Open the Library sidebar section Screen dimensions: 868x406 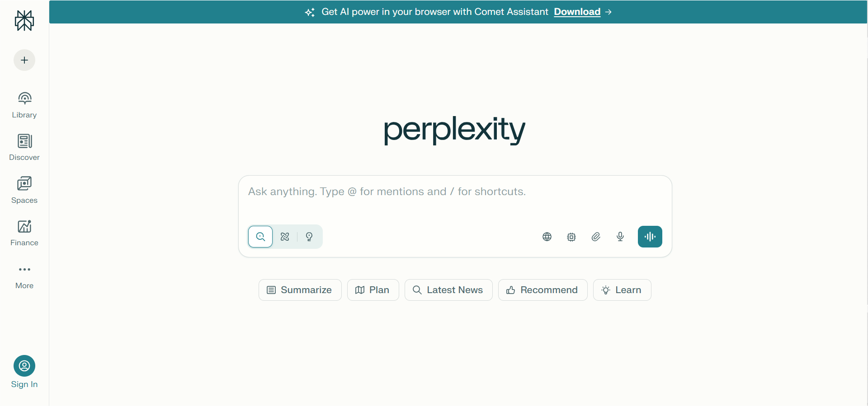click(24, 105)
